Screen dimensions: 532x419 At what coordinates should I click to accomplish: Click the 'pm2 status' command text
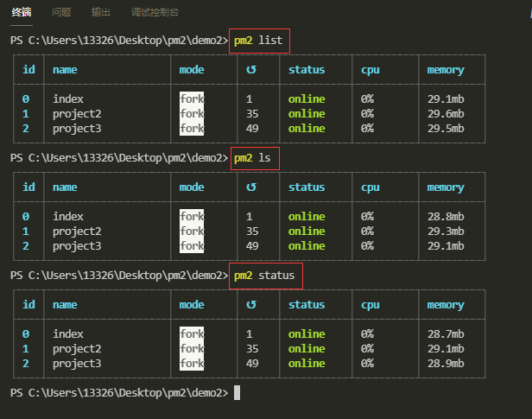[x=264, y=275]
